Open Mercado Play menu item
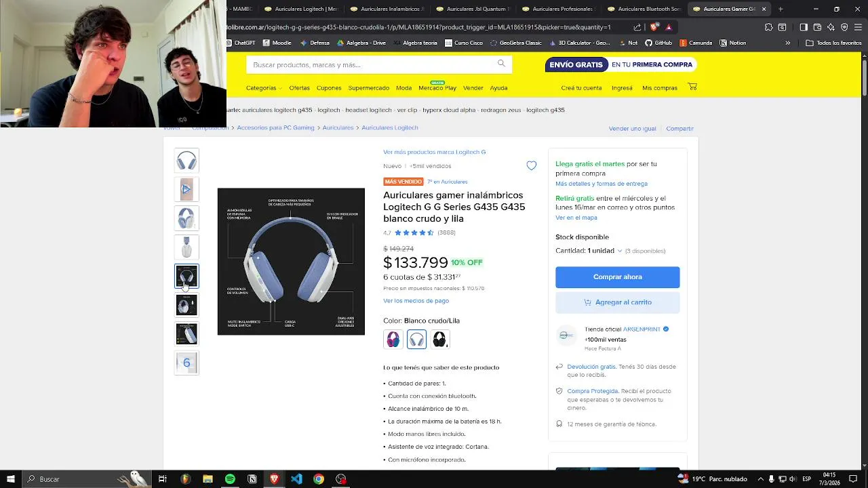The height and width of the screenshot is (488, 868). (437, 88)
